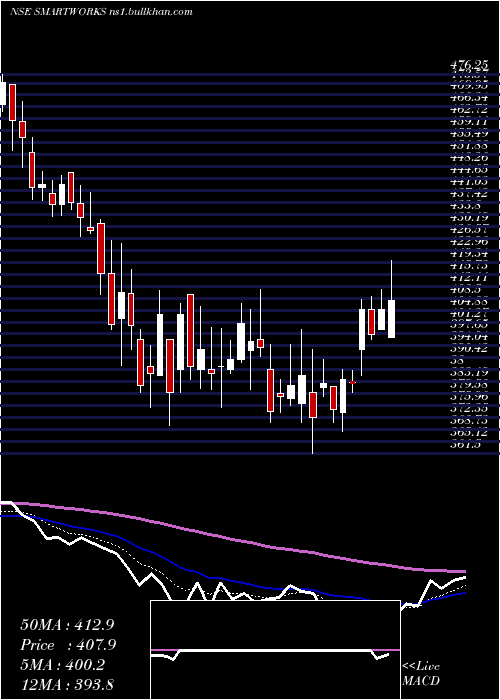Click the ns1.bullkhan.com source label

pos(150,12)
